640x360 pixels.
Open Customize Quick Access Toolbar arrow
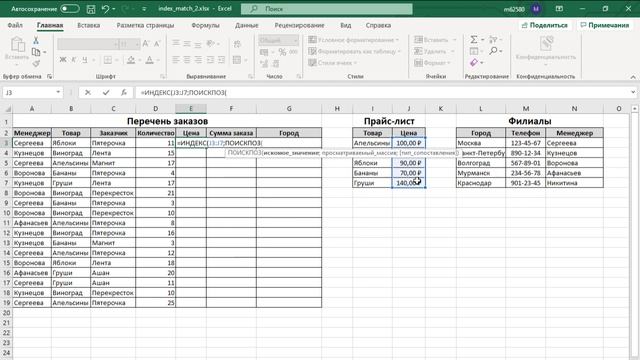[x=144, y=9]
